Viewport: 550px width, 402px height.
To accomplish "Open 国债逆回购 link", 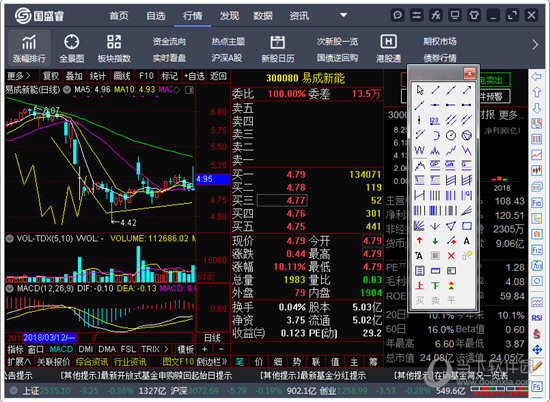I will click(x=337, y=58).
